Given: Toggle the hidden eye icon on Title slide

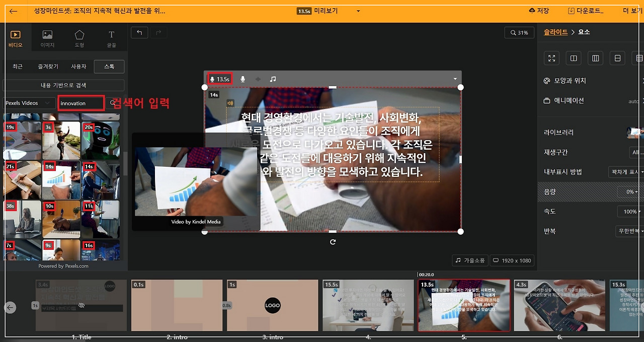Looking at the screenshot, I should (x=82, y=305).
